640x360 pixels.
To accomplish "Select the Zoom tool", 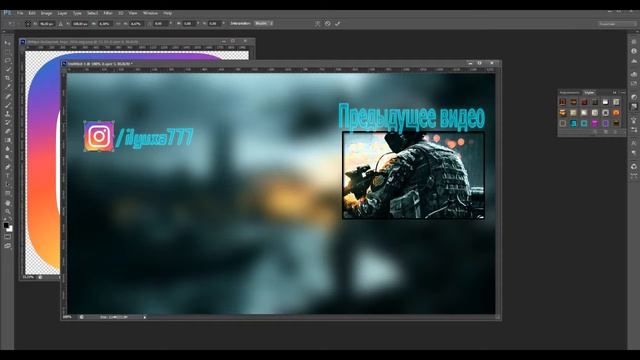I will [7, 211].
